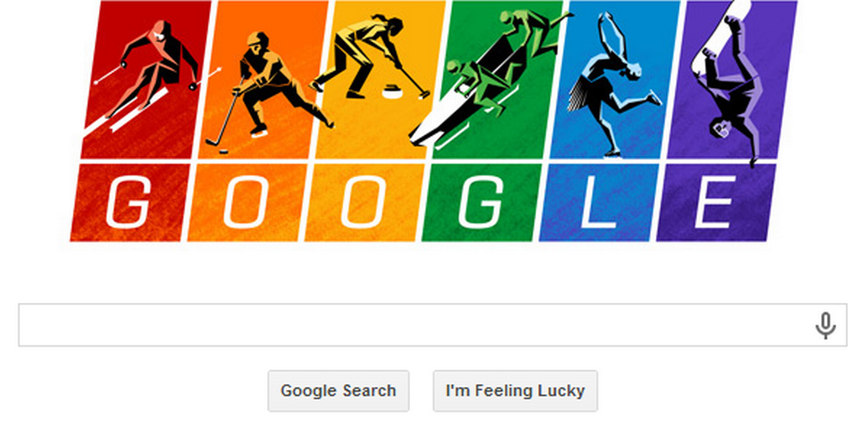Click the blue letter L tile
This screenshot has height=443, width=868.
coord(600,203)
